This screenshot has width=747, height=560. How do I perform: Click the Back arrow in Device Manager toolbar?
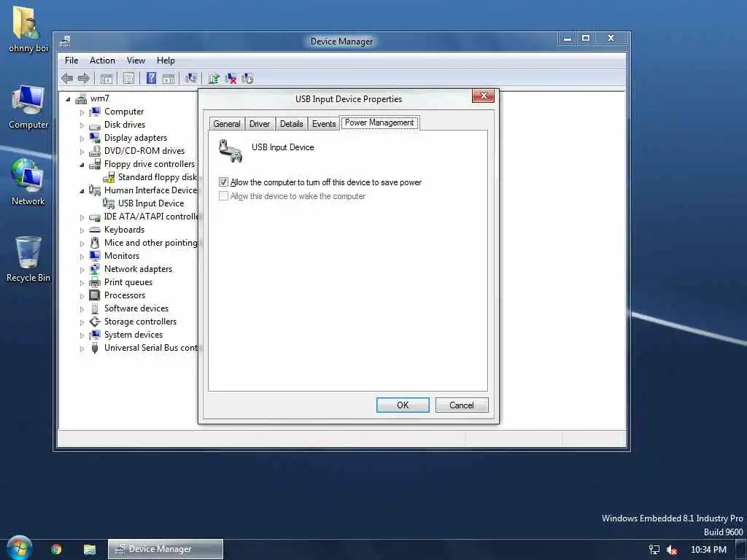coord(67,78)
